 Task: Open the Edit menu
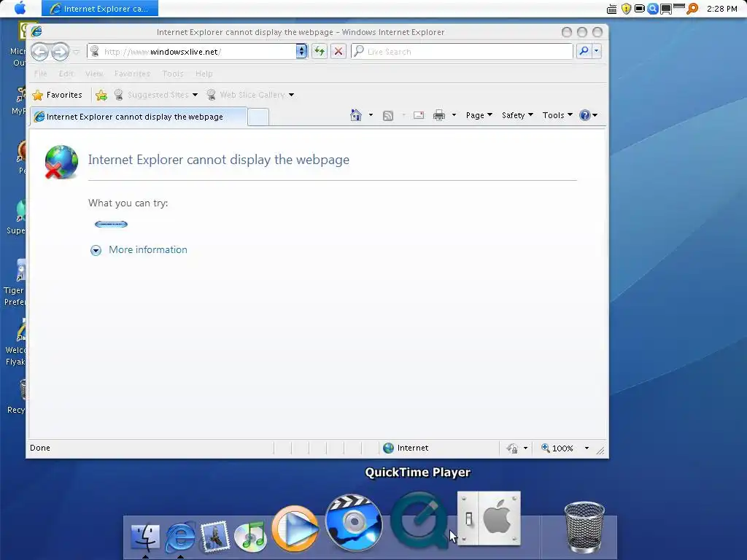pyautogui.click(x=66, y=74)
